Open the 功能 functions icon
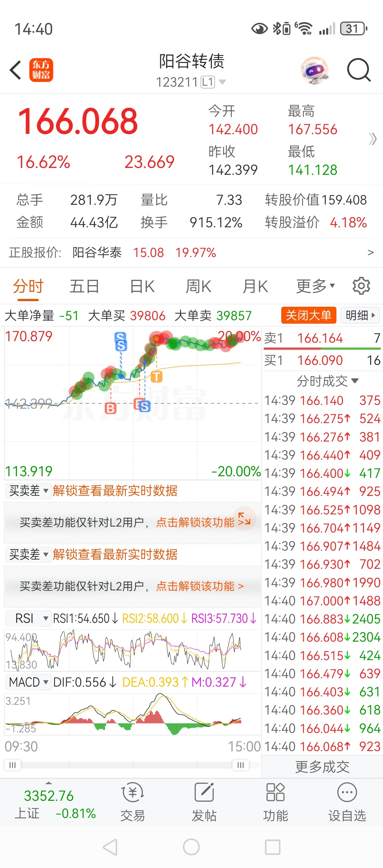 [275, 802]
